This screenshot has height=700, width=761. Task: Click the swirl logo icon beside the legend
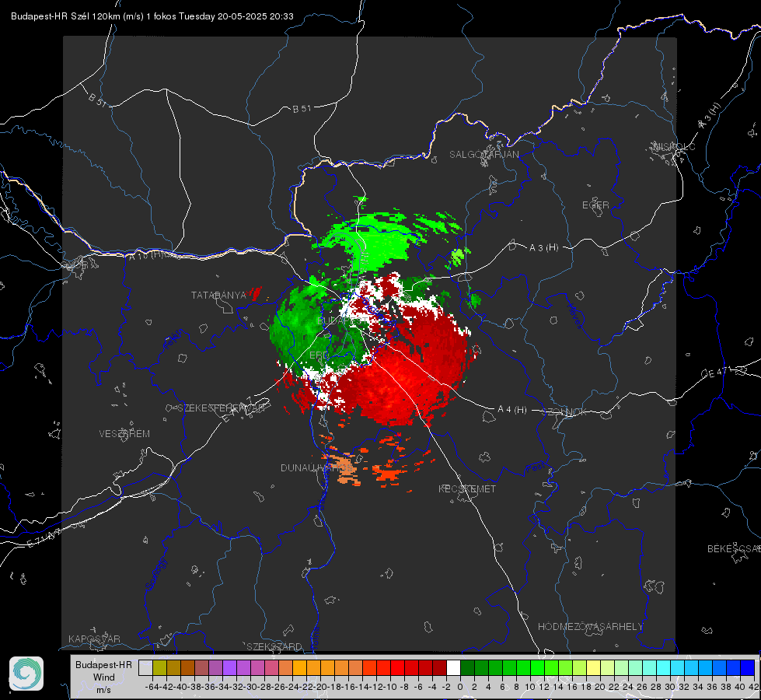(26, 674)
